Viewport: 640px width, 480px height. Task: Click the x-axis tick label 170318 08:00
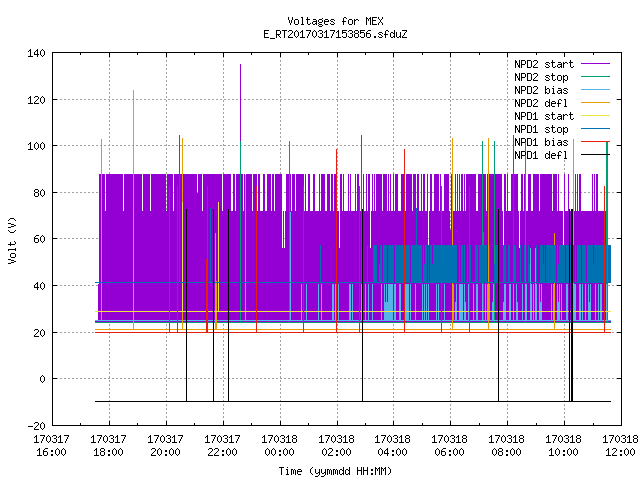507,446
